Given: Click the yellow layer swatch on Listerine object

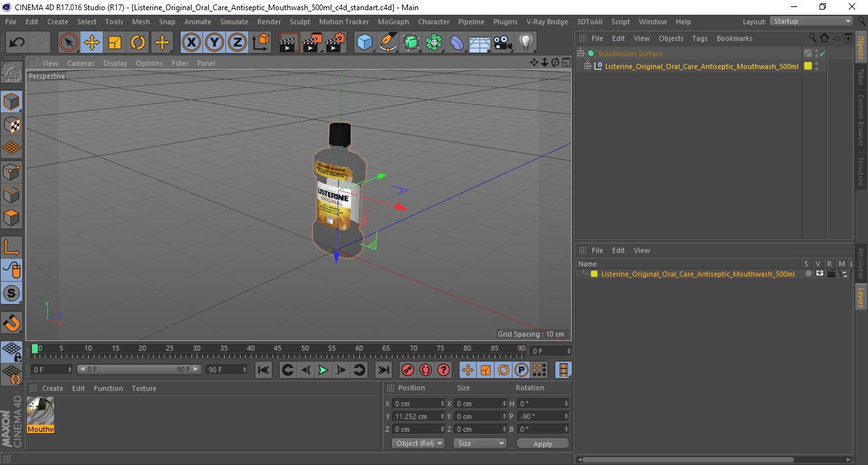Looking at the screenshot, I should pos(808,66).
